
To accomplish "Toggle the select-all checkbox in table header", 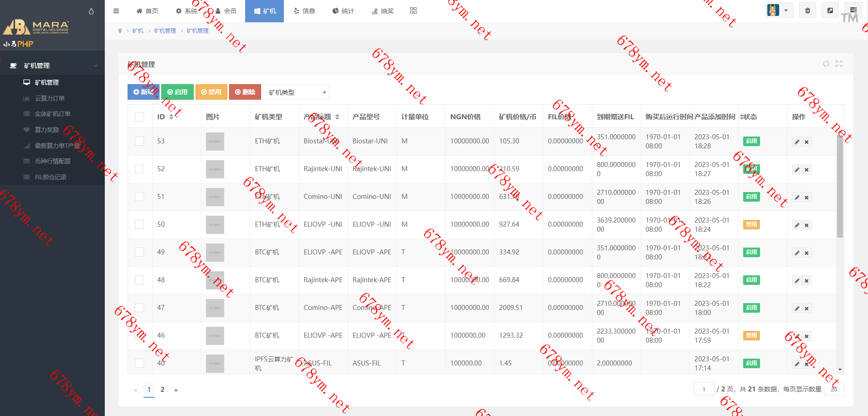I will tap(139, 117).
